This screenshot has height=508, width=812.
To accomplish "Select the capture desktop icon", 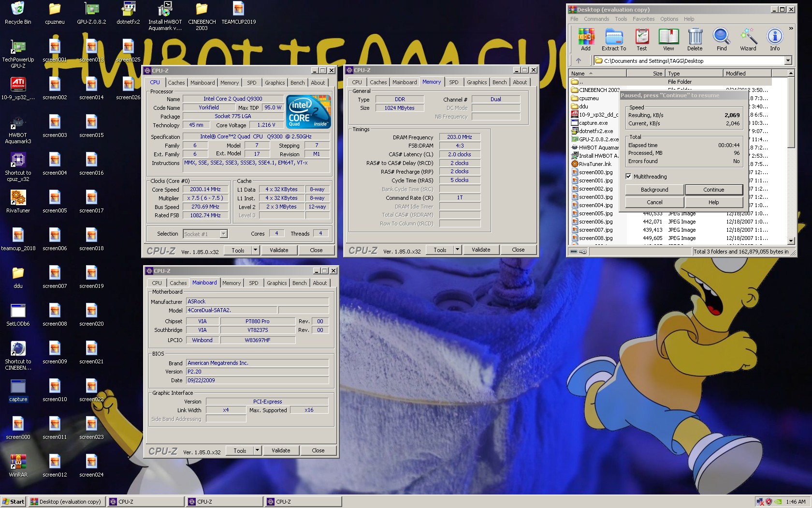I will pos(18,391).
